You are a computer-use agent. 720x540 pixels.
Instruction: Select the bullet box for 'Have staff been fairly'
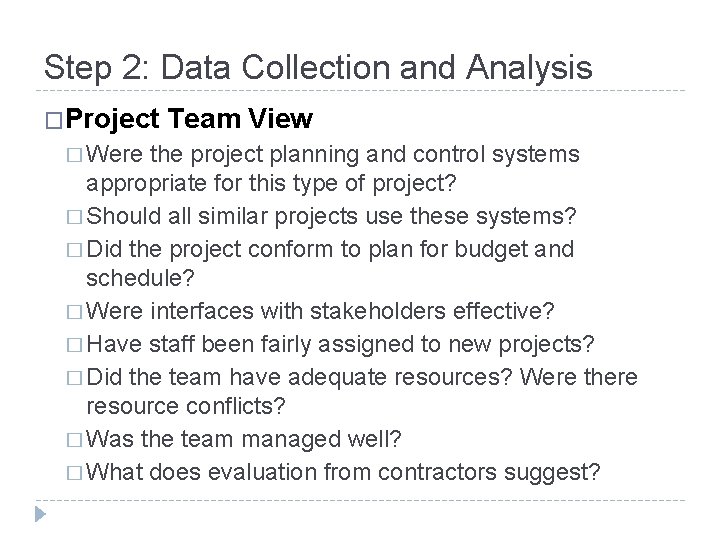point(74,345)
